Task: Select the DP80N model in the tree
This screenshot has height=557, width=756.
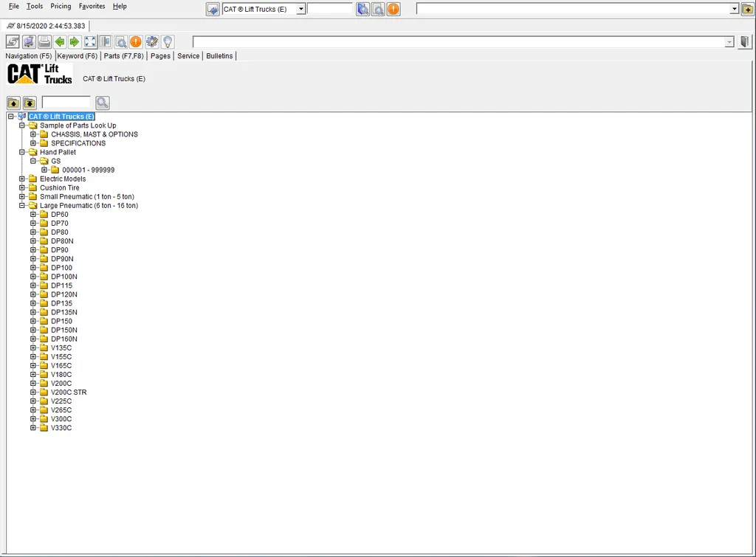Action: click(x=62, y=241)
